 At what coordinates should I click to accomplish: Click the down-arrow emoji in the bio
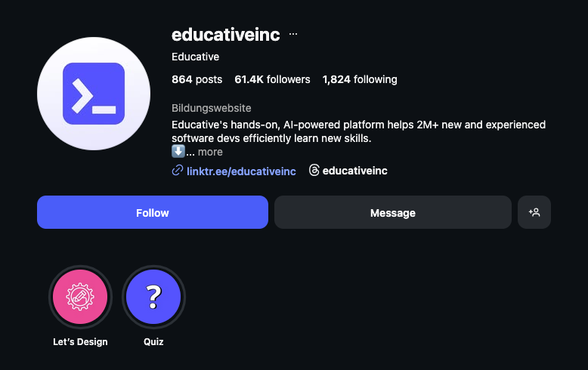pyautogui.click(x=178, y=151)
